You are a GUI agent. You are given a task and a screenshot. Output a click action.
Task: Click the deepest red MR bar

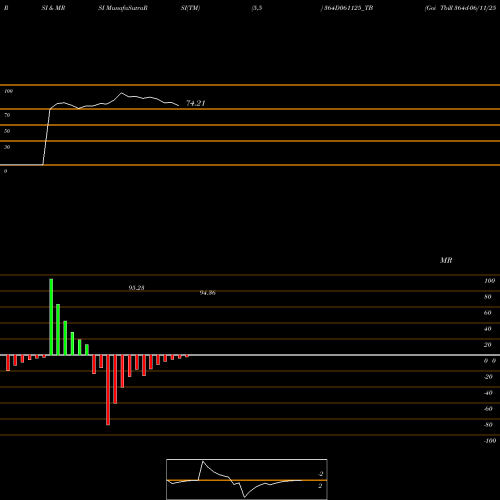[x=108, y=390]
